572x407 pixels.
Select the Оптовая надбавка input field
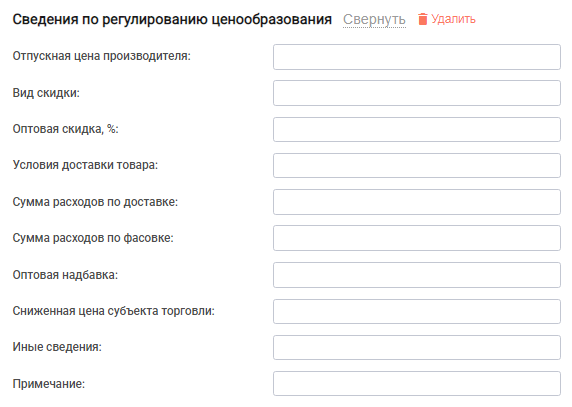coord(417,275)
